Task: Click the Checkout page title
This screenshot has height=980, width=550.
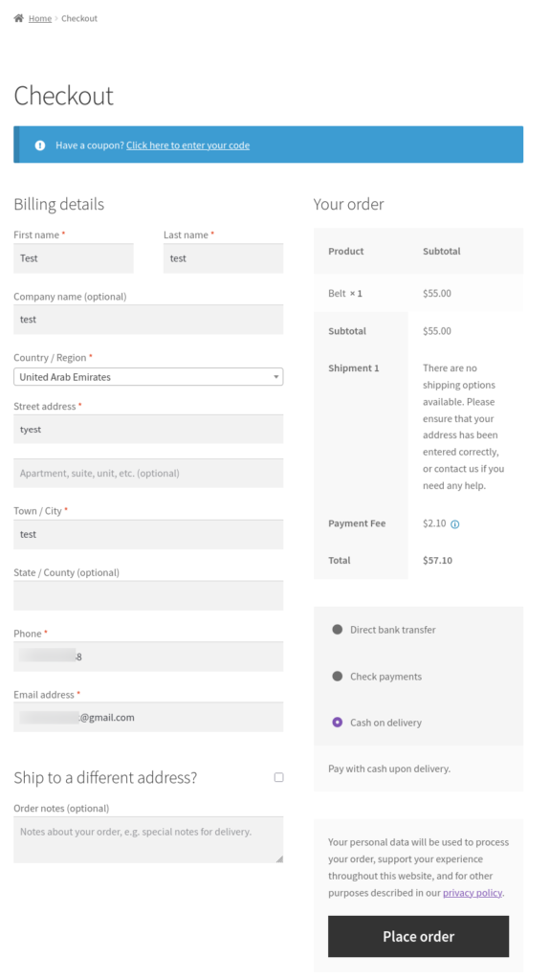Action: pos(64,96)
